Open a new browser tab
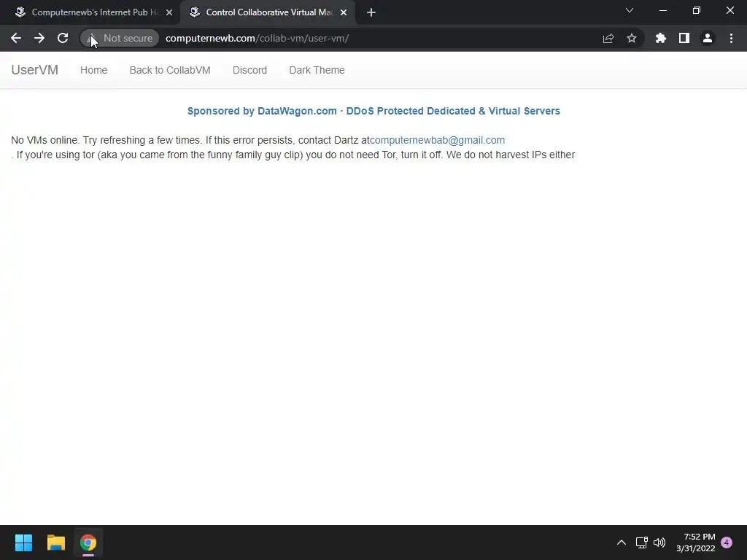 [x=371, y=12]
